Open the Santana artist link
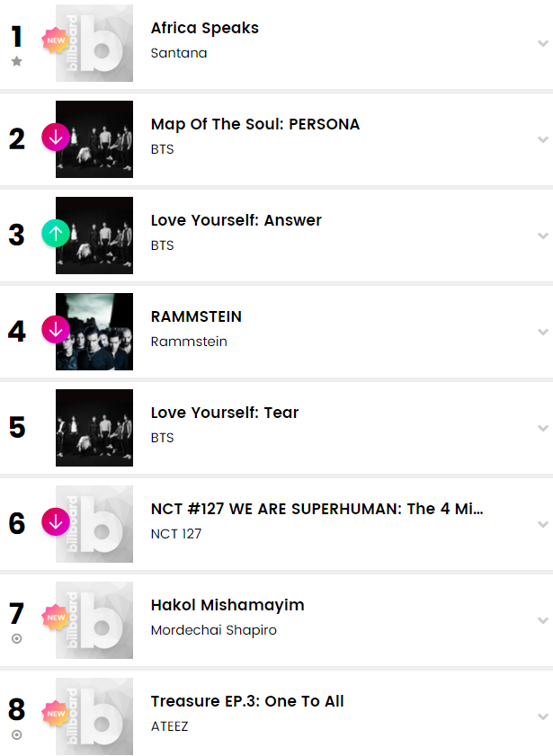The image size is (553, 756). [x=179, y=53]
